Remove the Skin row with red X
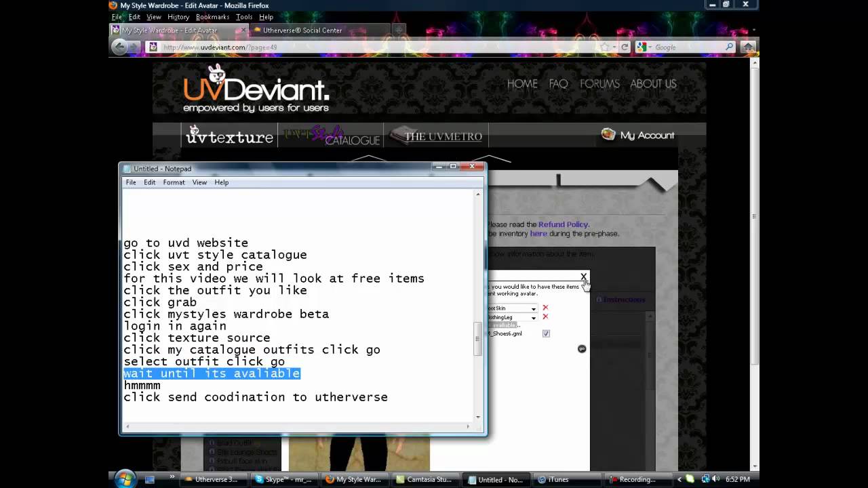This screenshot has width=868, height=488. 545,308
